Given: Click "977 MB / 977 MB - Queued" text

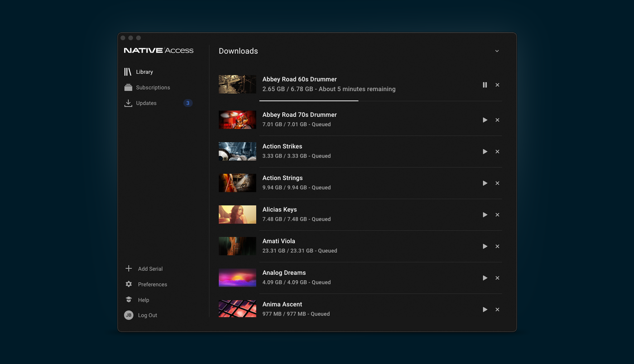Looking at the screenshot, I should point(296,314).
